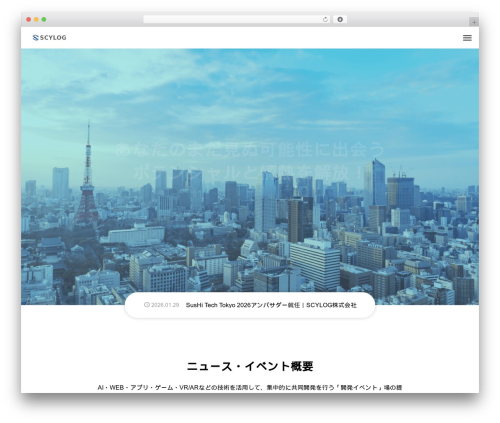
Task: Click the news date 2026.01.29
Action: [165, 305]
